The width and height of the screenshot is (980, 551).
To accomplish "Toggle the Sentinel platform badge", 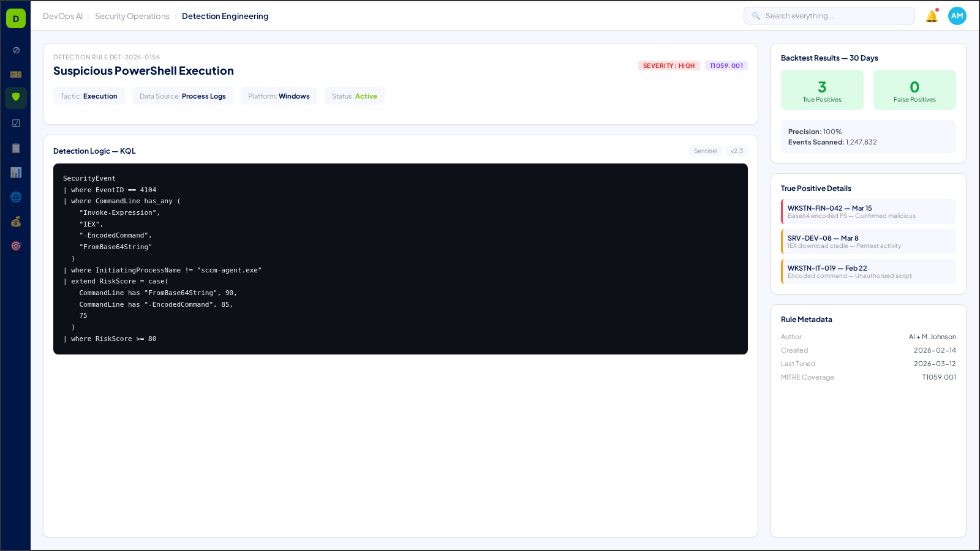I will (706, 151).
